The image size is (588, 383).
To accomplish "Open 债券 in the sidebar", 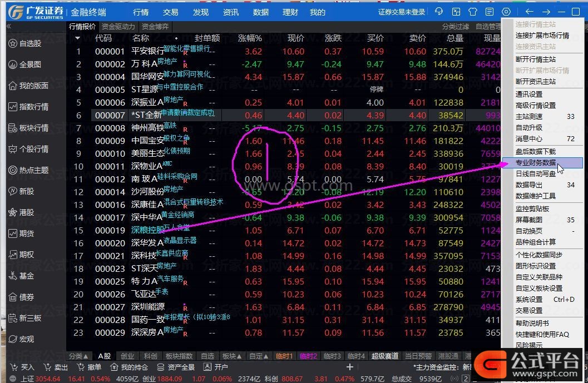I will pyautogui.click(x=21, y=297).
